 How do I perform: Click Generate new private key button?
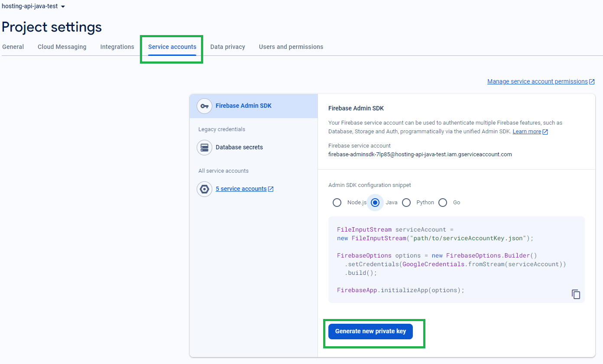[370, 331]
